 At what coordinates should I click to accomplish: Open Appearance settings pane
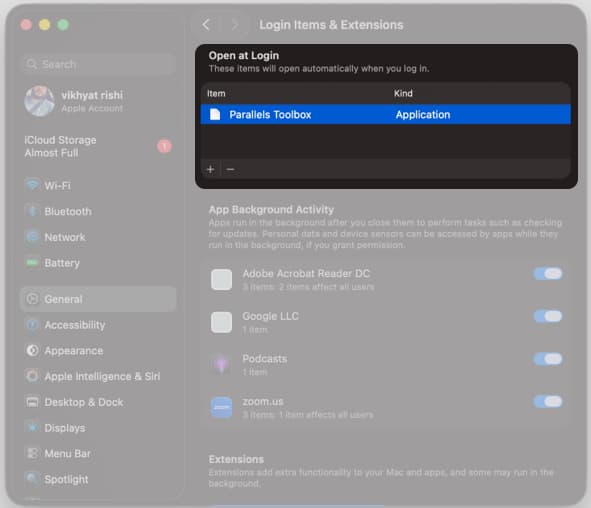click(98, 350)
